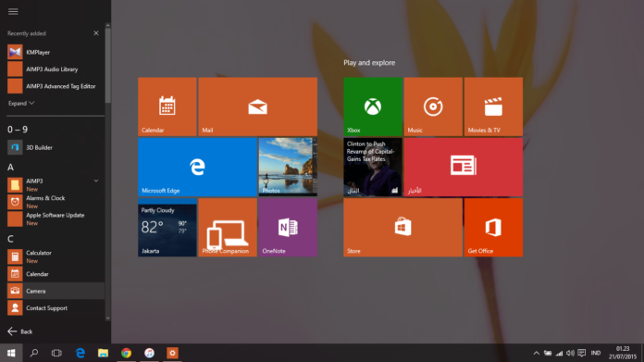
Task: Expand the AIMP3 folder chevron
Action: [x=96, y=181]
